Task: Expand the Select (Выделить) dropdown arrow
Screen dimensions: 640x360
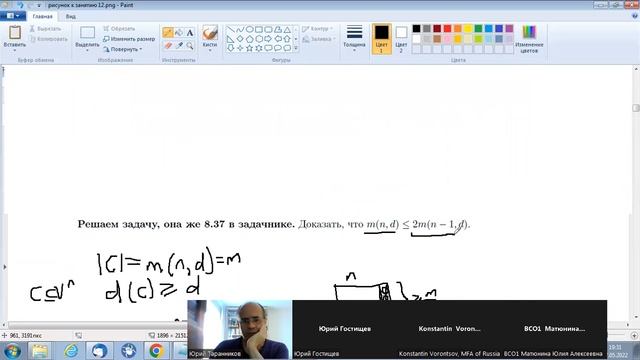Action: coord(87,50)
